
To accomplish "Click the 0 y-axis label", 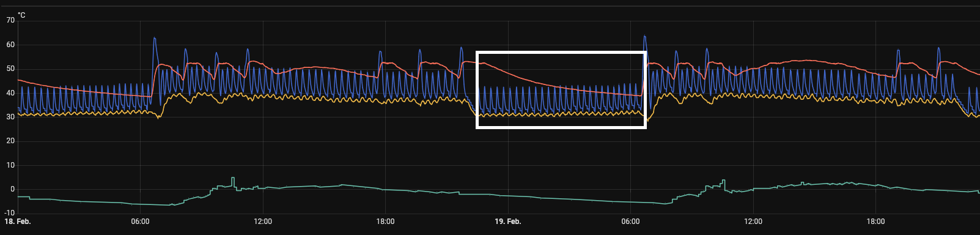I will tap(12, 189).
